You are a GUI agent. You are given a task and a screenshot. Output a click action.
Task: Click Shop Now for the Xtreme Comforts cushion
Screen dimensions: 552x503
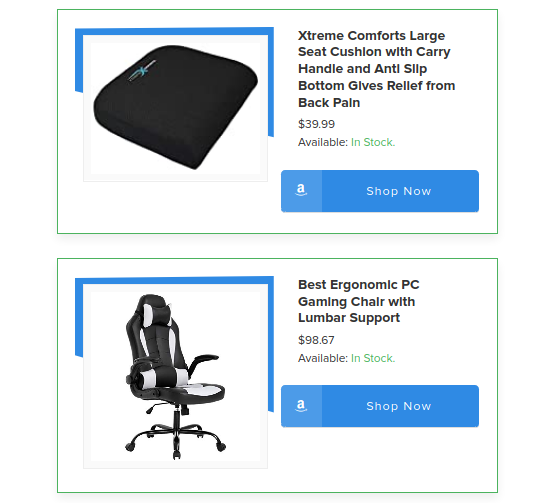click(x=380, y=191)
